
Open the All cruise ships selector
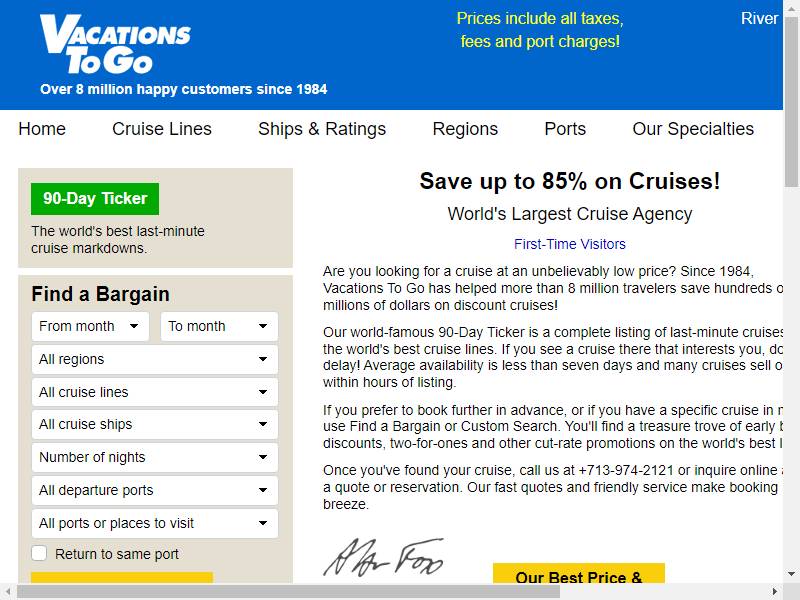(x=155, y=424)
